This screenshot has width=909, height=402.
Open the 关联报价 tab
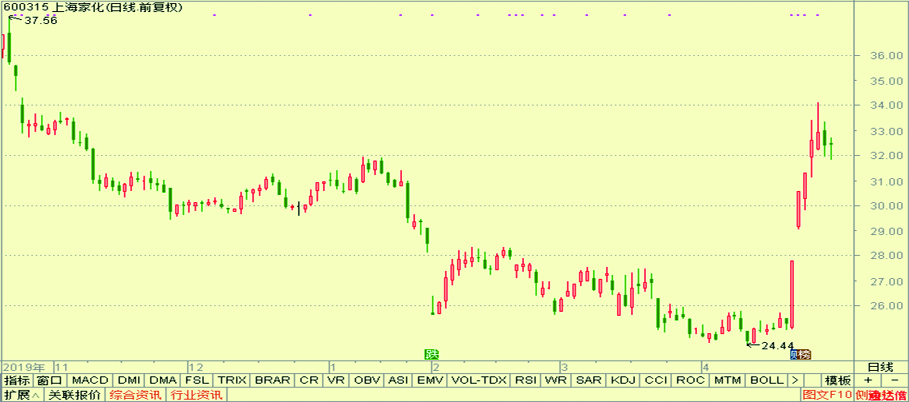tap(73, 396)
